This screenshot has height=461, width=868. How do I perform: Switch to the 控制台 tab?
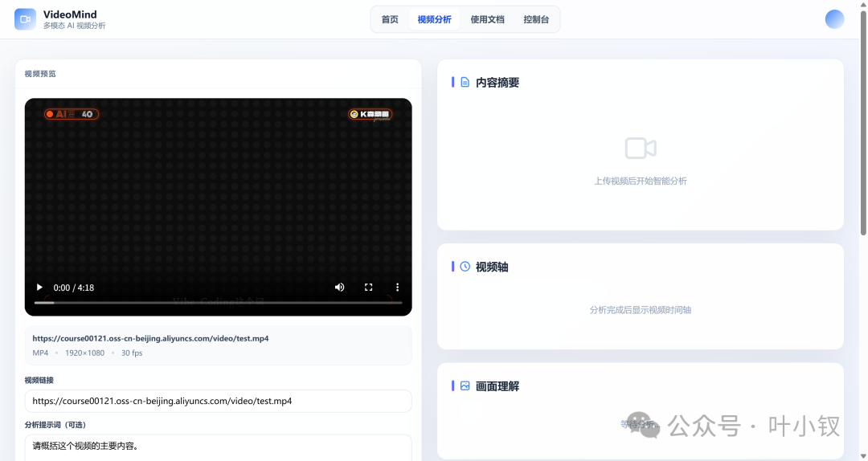point(536,19)
